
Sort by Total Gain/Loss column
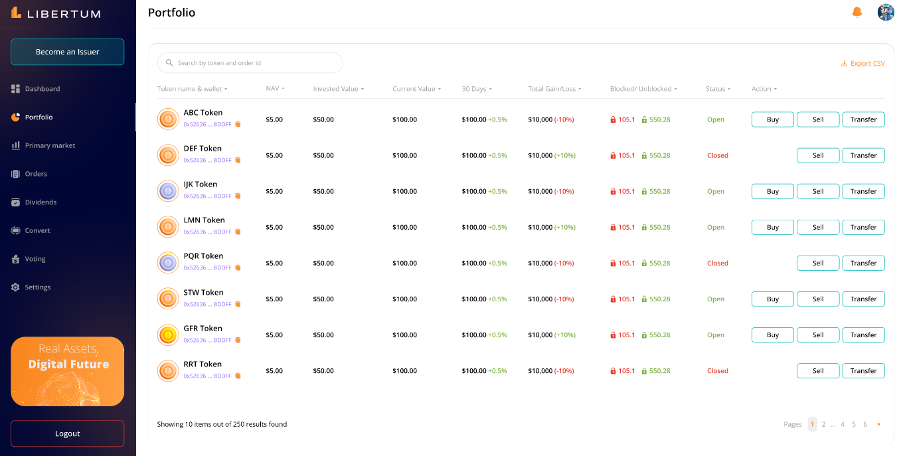tap(554, 89)
